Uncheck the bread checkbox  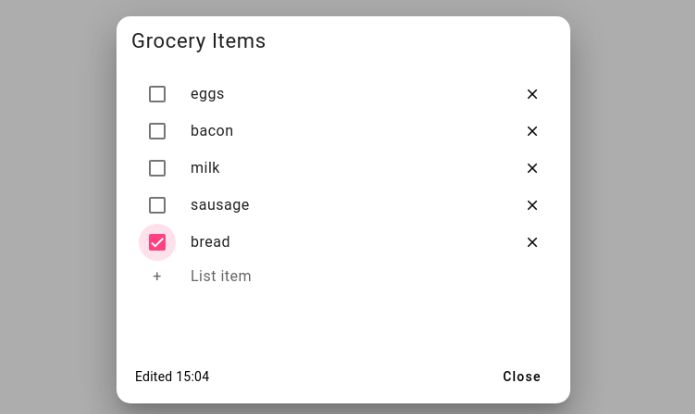[157, 242]
